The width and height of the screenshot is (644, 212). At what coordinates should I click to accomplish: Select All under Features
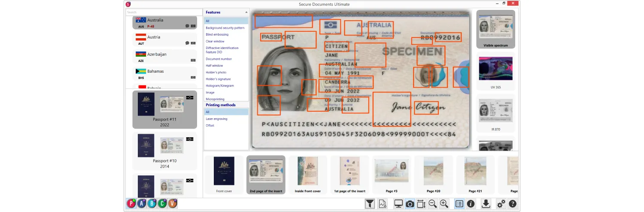[226, 21]
